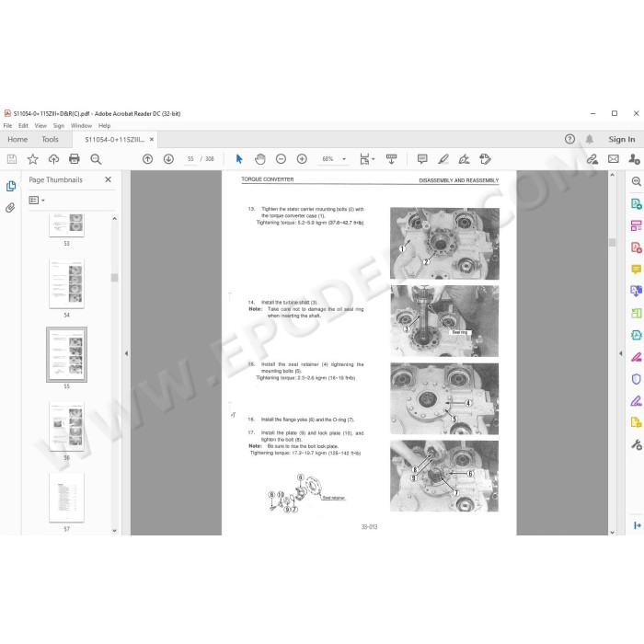644x644 pixels.
Task: Open Fill & Sign tool in right pane
Action: (637, 400)
